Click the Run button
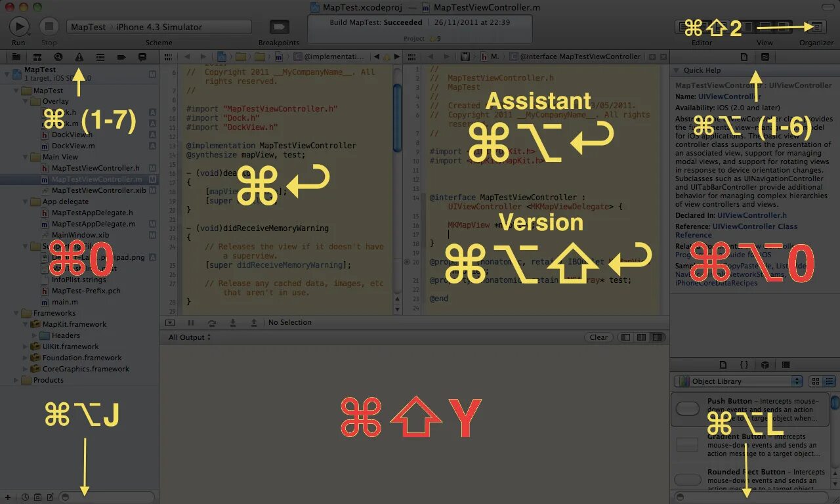This screenshot has width=840, height=504. (19, 26)
